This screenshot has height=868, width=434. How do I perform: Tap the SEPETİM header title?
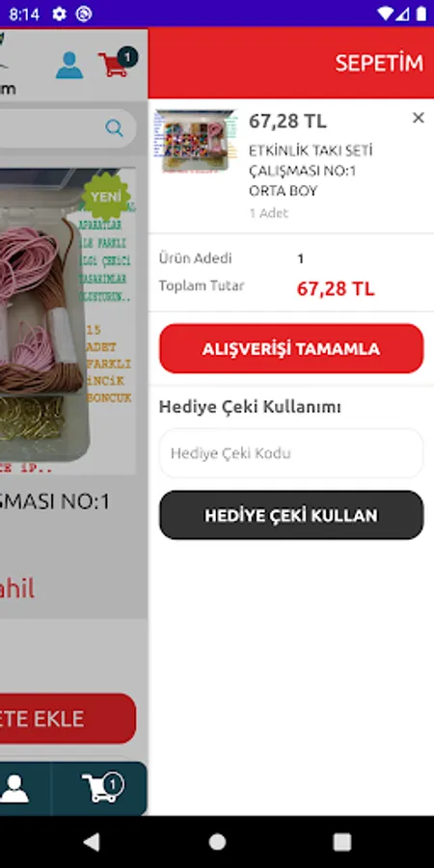pos(379,64)
